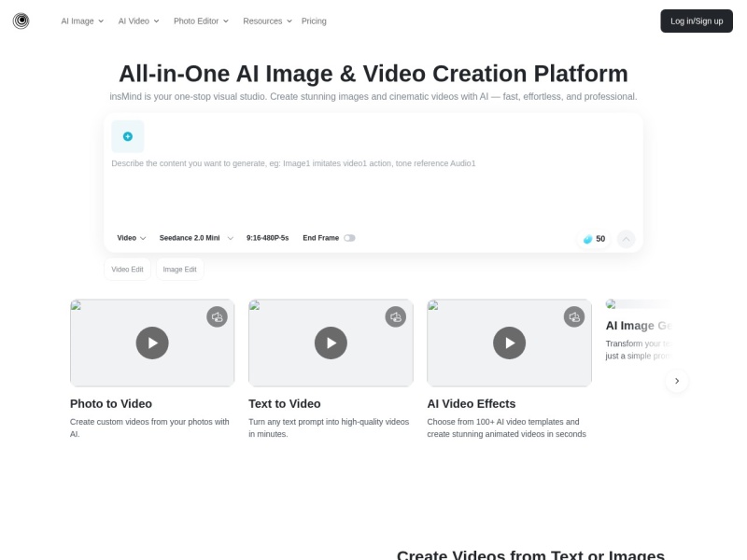Go to the Pricing page

pyautogui.click(x=314, y=21)
